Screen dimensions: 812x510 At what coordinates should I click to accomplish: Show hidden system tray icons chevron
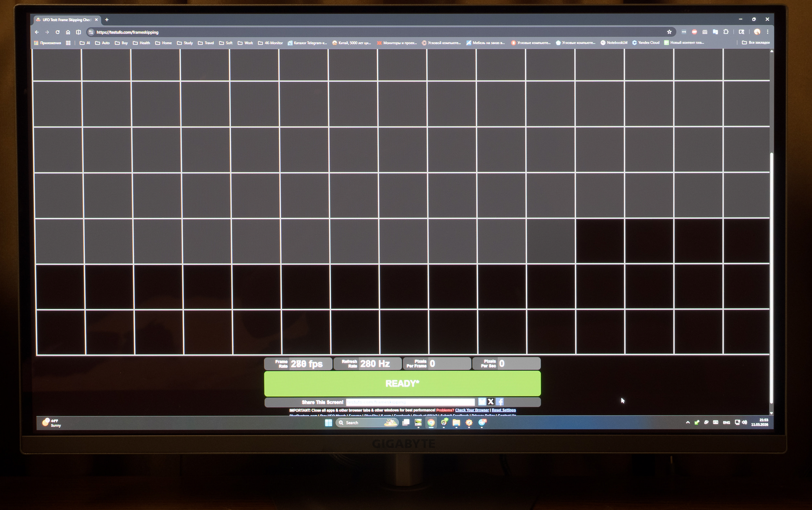pos(688,422)
